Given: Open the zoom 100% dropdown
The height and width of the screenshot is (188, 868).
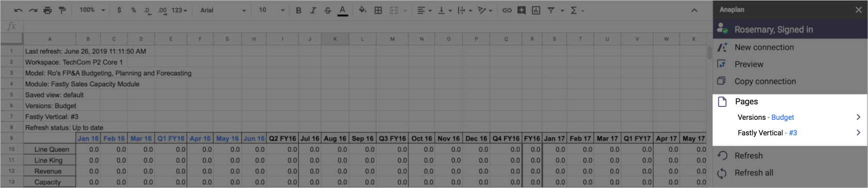Looking at the screenshot, I should (92, 10).
